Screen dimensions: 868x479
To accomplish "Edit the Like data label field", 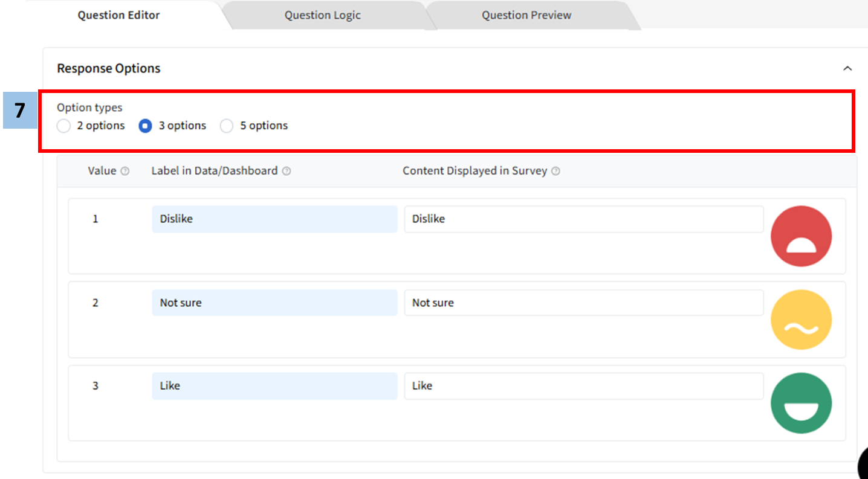I will click(274, 386).
